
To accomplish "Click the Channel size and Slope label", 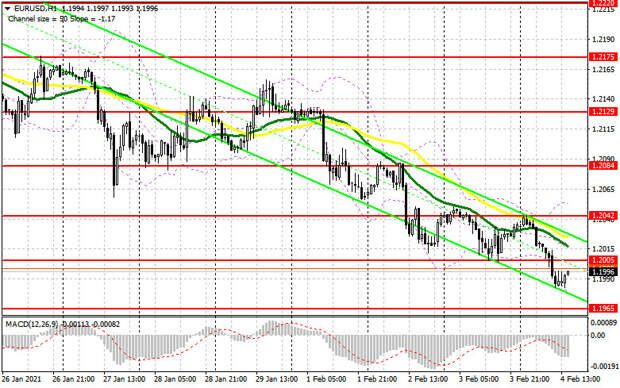I will click(62, 19).
